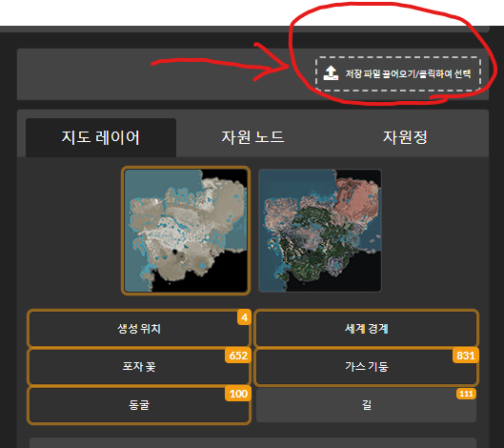504x448 pixels.
Task: Toggle the 가스 기둥 layer
Action: point(367,367)
